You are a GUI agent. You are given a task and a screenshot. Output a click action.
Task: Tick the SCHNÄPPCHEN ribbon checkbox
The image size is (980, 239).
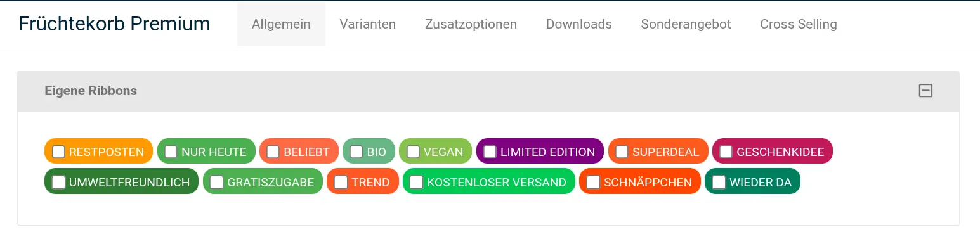pos(594,182)
